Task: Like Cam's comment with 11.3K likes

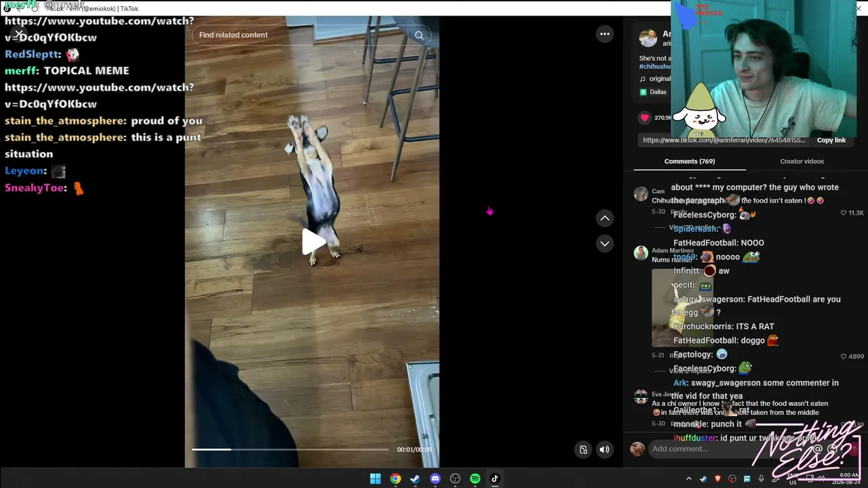Action: click(844, 213)
